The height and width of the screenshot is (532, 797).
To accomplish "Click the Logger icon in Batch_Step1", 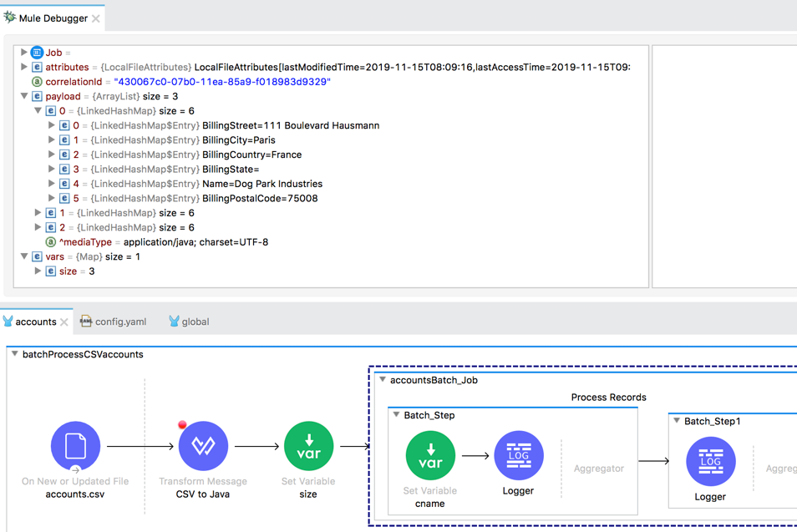I will click(711, 461).
